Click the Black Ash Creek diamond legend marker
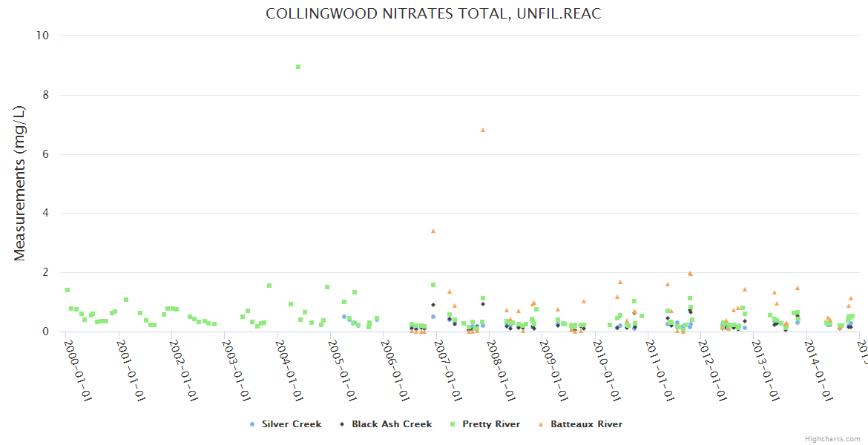 tap(342, 424)
